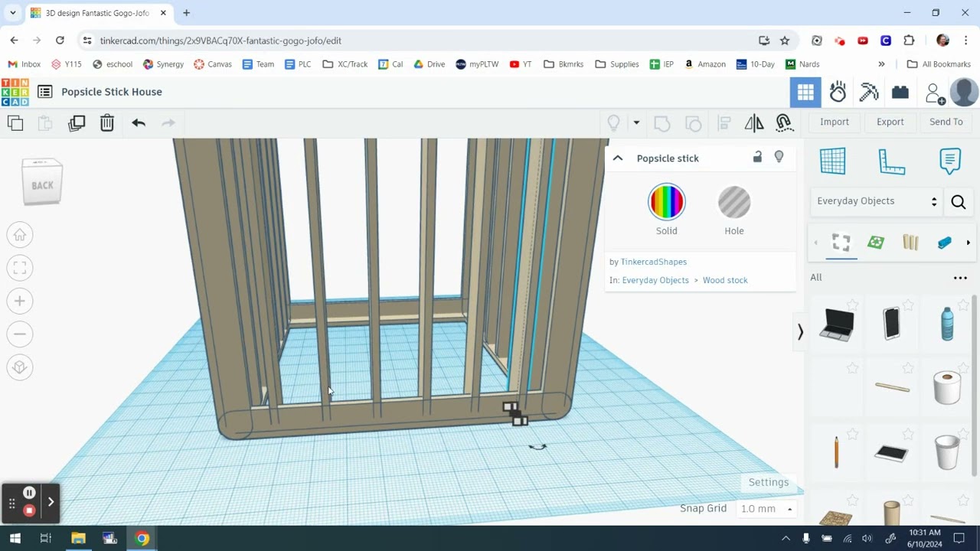Open the Blocks pickaxe icon
Screen dimensions: 980x551
[869, 93]
